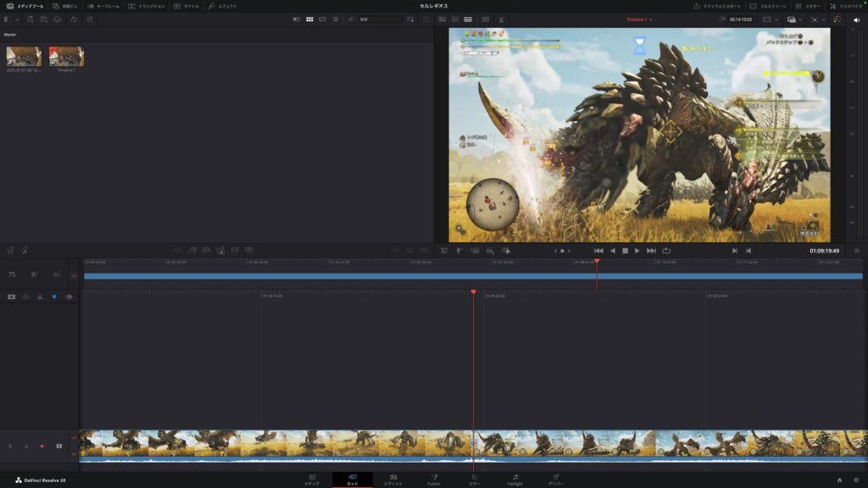Open the Effects (エフェクト) panel
The image size is (868, 488).
point(223,6)
